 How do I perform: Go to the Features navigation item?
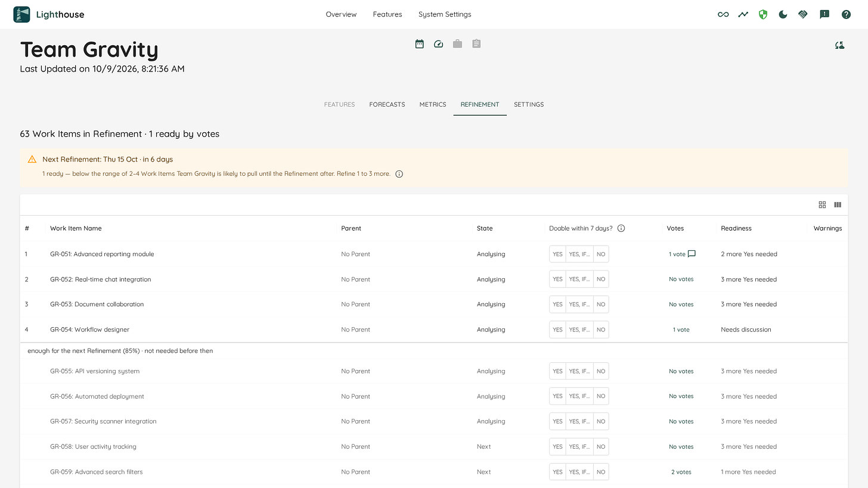[387, 14]
